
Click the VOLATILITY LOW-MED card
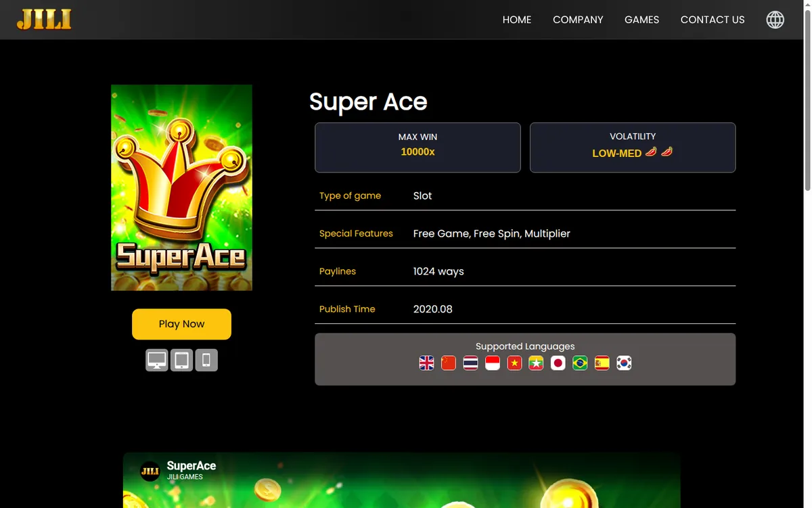[633, 147]
